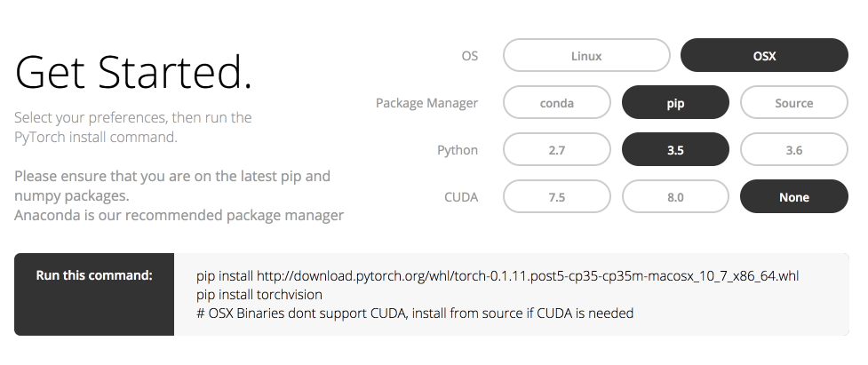Click the 'CUDA' row label

pyautogui.click(x=461, y=197)
